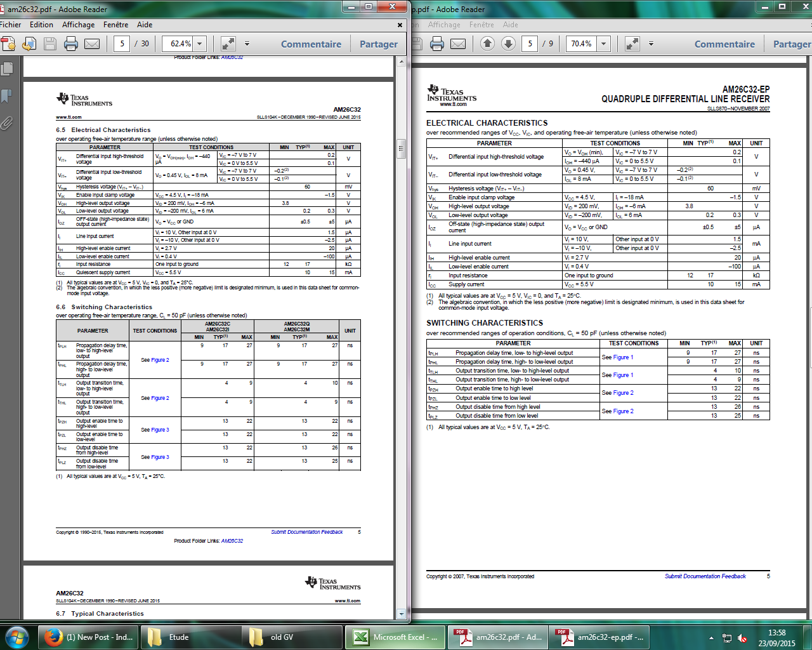Toggle read mode icon in left toolbar
Screen dimensions: 812x650
pyautogui.click(x=228, y=44)
